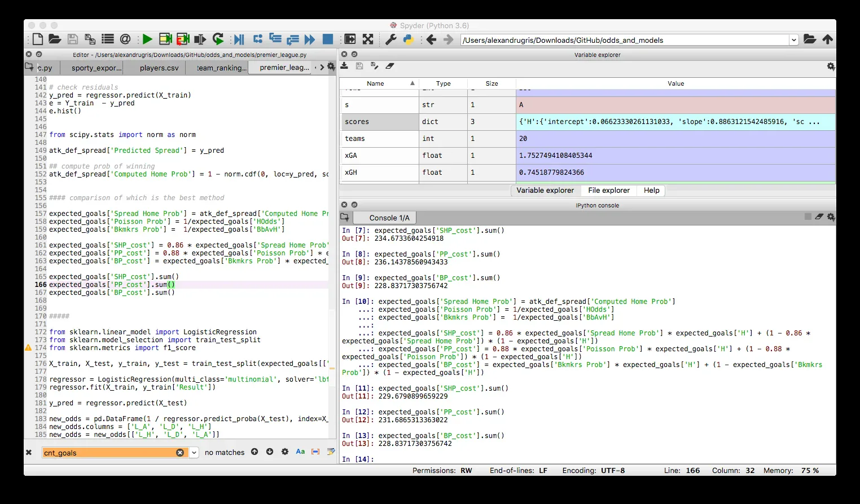Select the scores dict variable row

click(587, 122)
